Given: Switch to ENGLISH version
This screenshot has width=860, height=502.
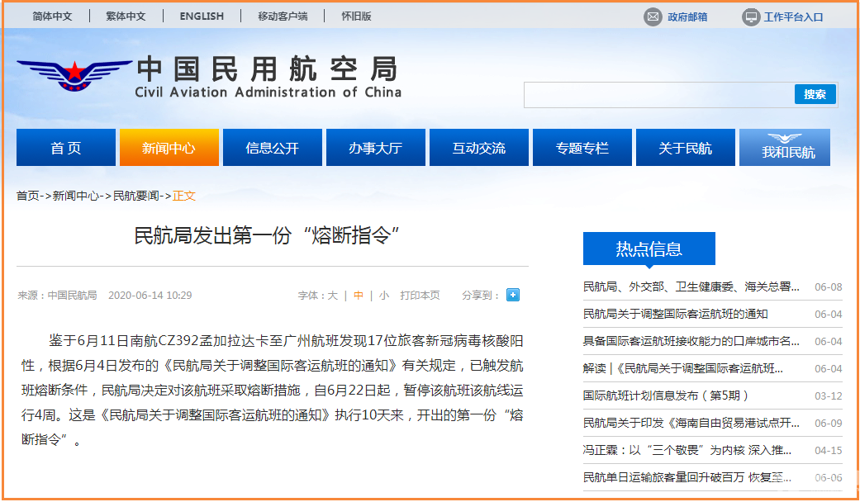Looking at the screenshot, I should [x=201, y=16].
